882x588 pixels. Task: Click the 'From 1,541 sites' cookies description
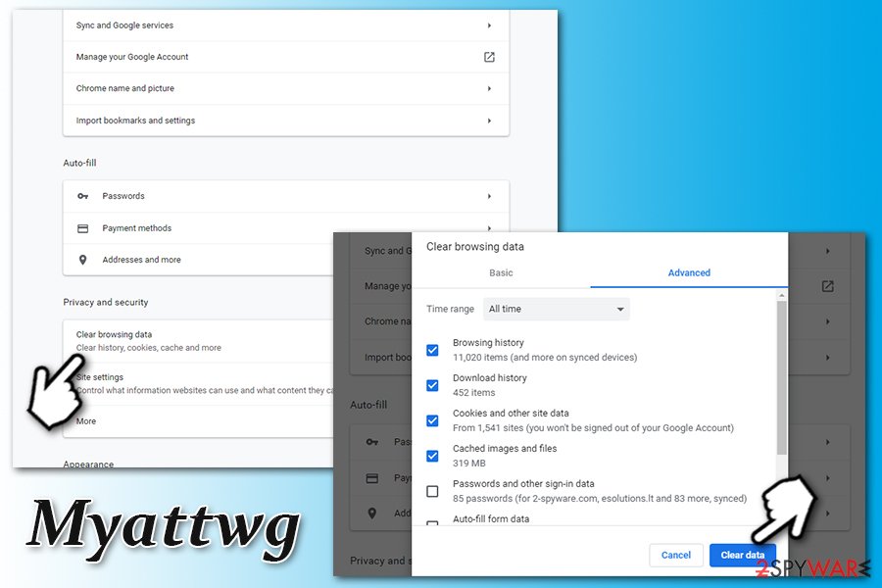(x=594, y=428)
